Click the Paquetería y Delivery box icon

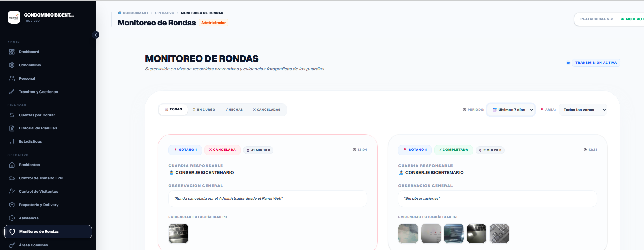(x=12, y=205)
